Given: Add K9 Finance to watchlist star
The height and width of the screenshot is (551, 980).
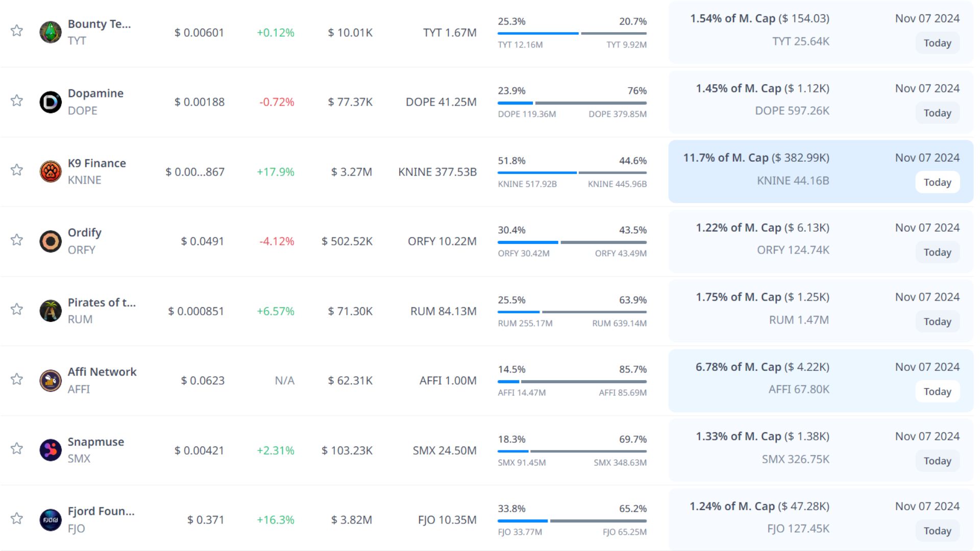Looking at the screenshot, I should tap(17, 170).
